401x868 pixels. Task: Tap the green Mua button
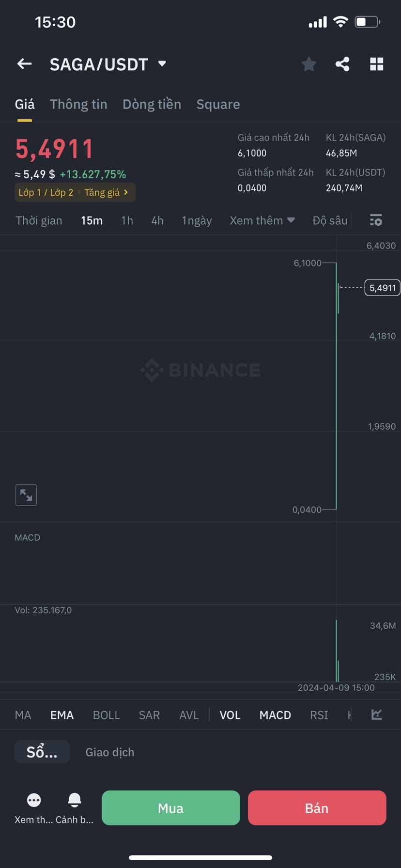171,808
